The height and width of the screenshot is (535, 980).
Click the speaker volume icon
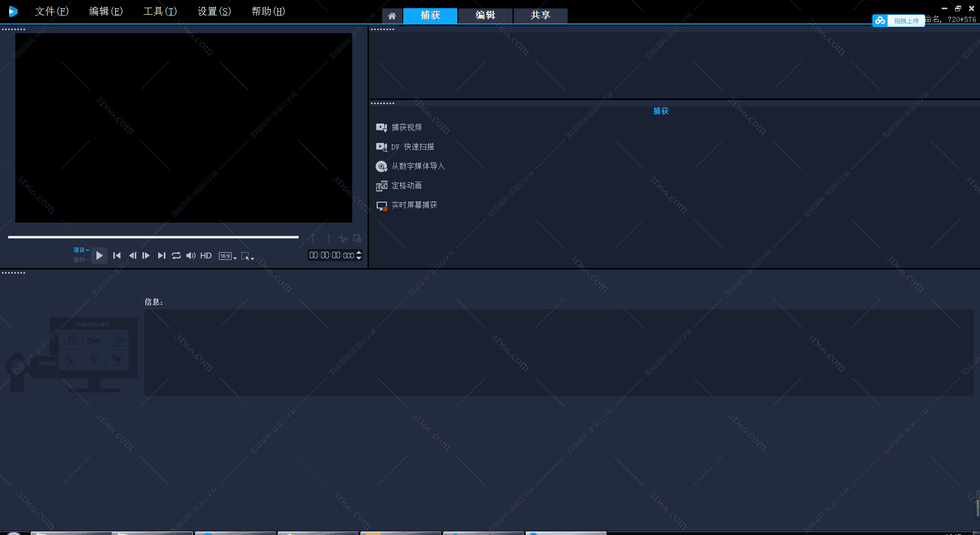pyautogui.click(x=190, y=256)
